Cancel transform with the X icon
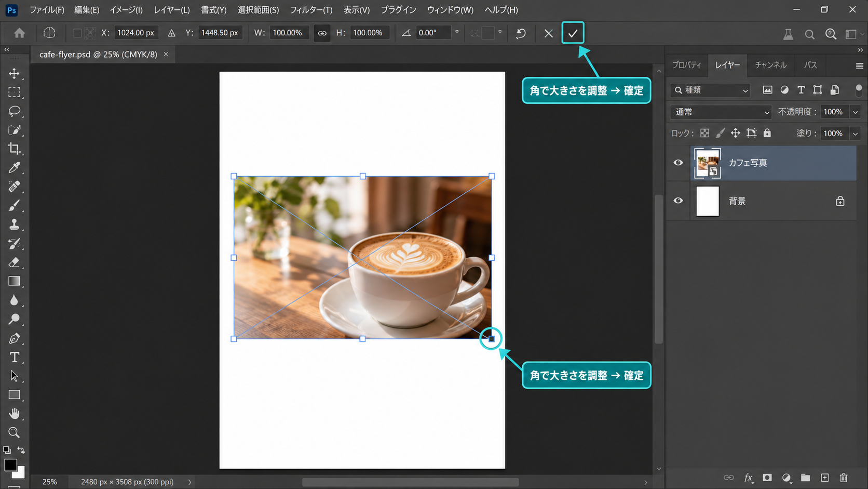This screenshot has height=489, width=868. point(548,33)
